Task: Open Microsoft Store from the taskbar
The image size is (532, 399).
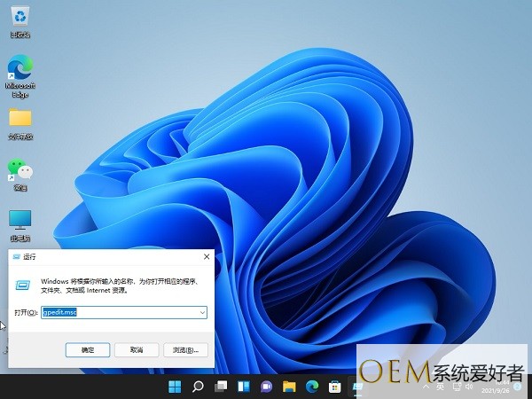Action: [335, 387]
